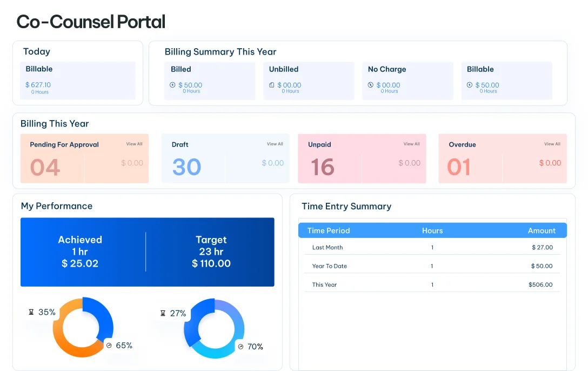Image resolution: width=588 pixels, height=371 pixels.
Task: Select the Amount column header
Action: click(x=542, y=231)
